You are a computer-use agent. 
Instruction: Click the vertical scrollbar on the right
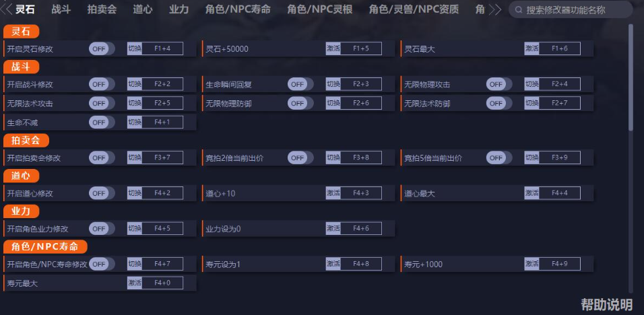point(631,77)
